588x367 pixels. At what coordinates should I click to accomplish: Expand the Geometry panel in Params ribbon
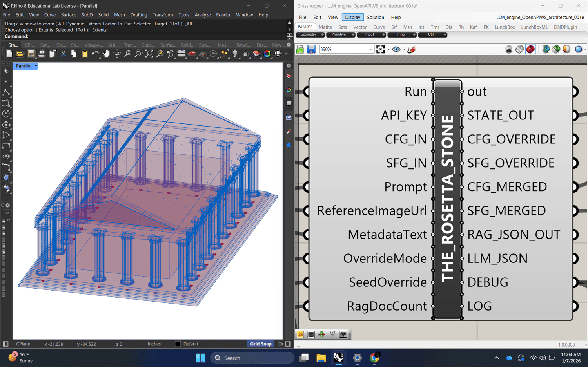pyautogui.click(x=322, y=35)
